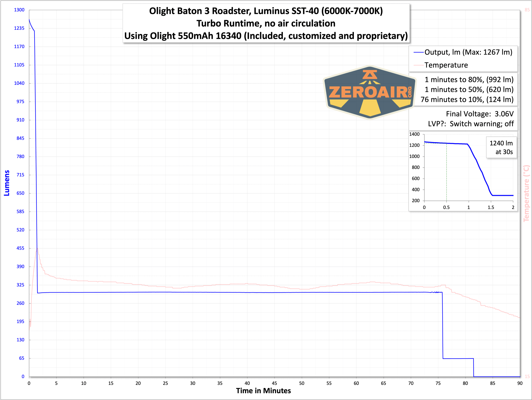Click the Final Voltage 3.06V annotation
This screenshot has width=532, height=400.
click(x=480, y=114)
